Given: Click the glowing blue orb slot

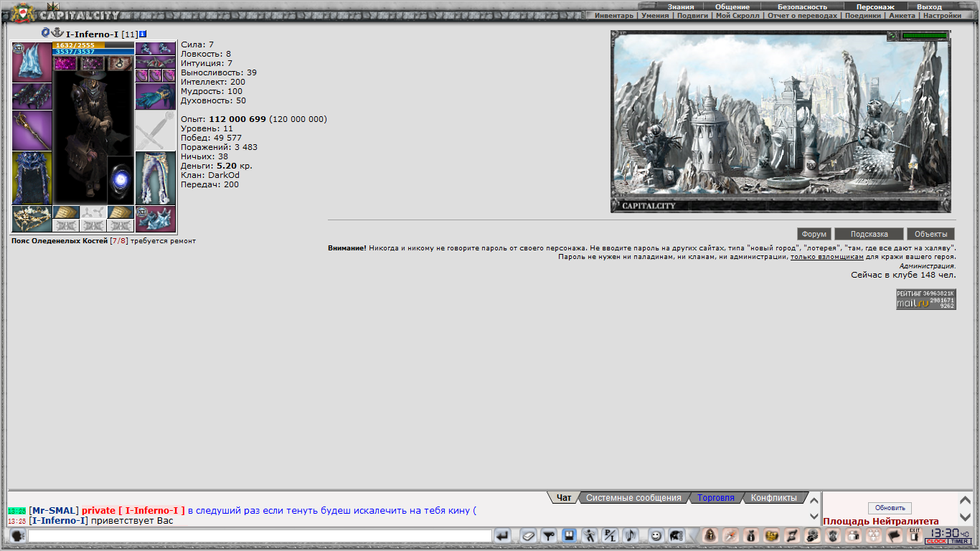Looking at the screenshot, I should tap(121, 179).
